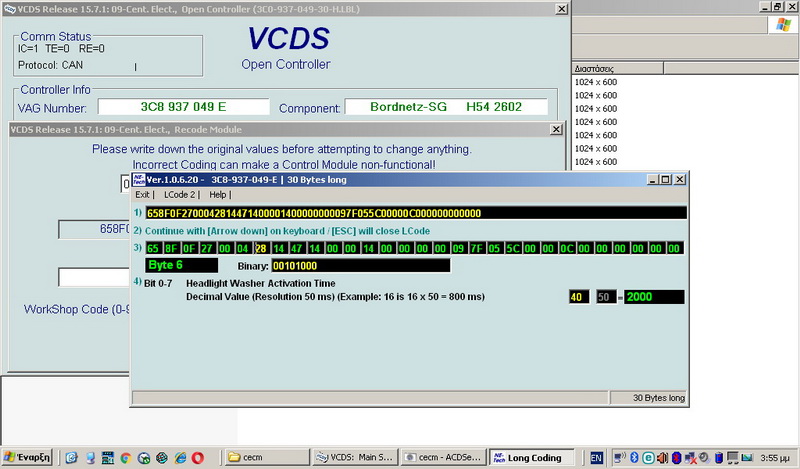Click the long coding hex string field
The width and height of the screenshot is (800, 469).
(x=416, y=213)
